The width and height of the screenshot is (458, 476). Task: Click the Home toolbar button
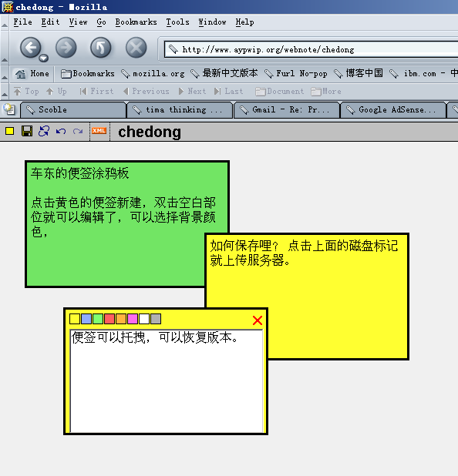[x=32, y=73]
